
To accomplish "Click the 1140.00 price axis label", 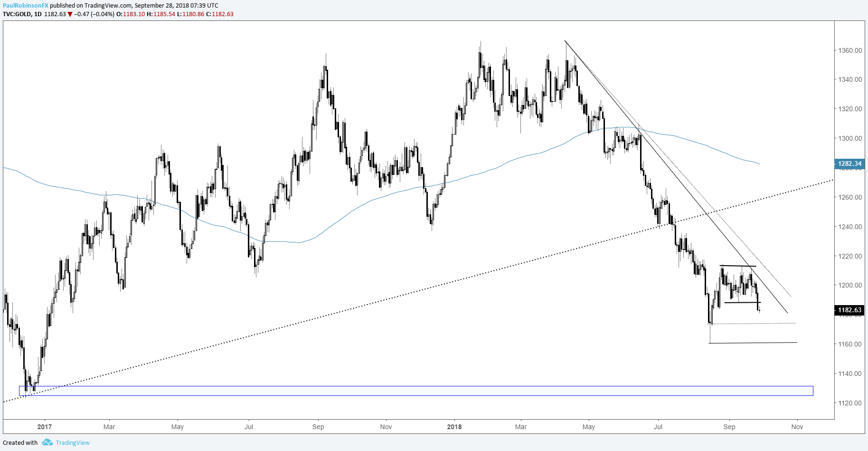I will coord(850,374).
